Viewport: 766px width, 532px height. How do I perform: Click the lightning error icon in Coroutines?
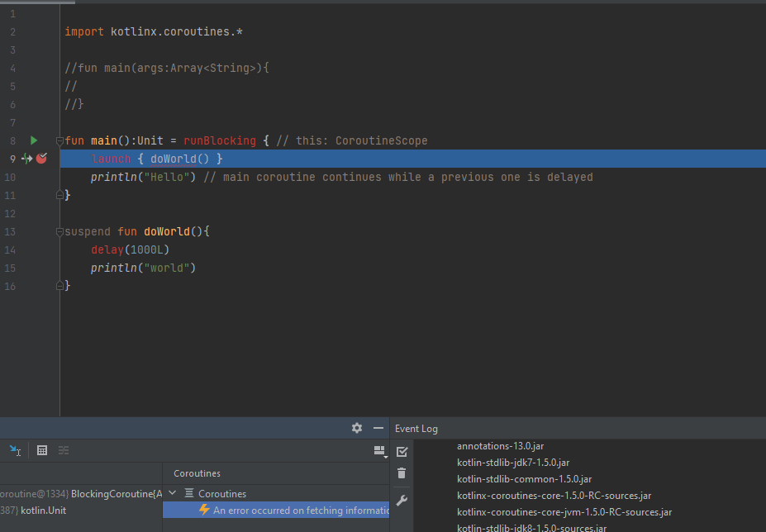pos(204,510)
